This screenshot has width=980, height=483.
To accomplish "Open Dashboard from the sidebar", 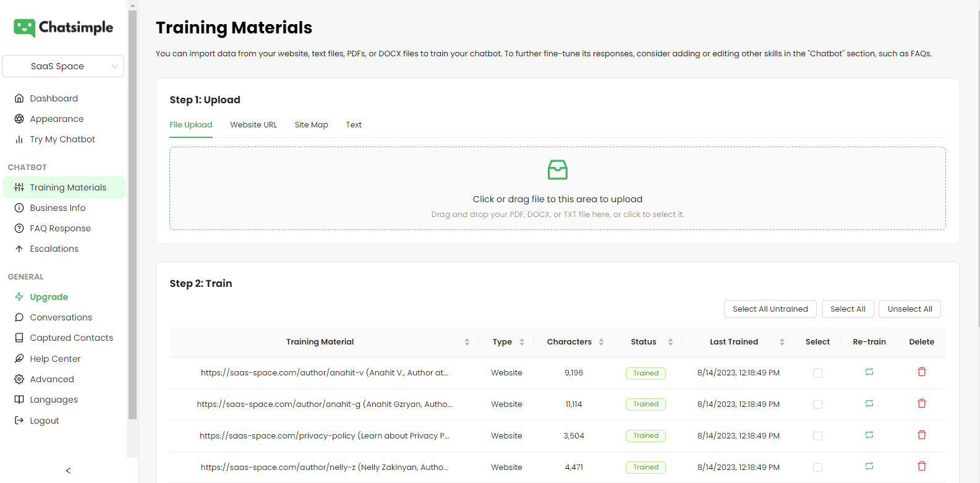I will (x=54, y=98).
